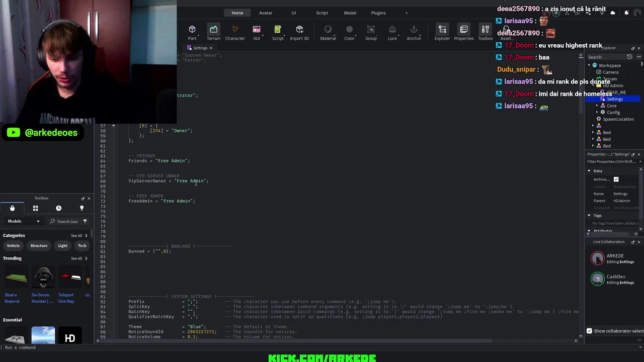Switch to the Home ribbon tab

tap(237, 13)
